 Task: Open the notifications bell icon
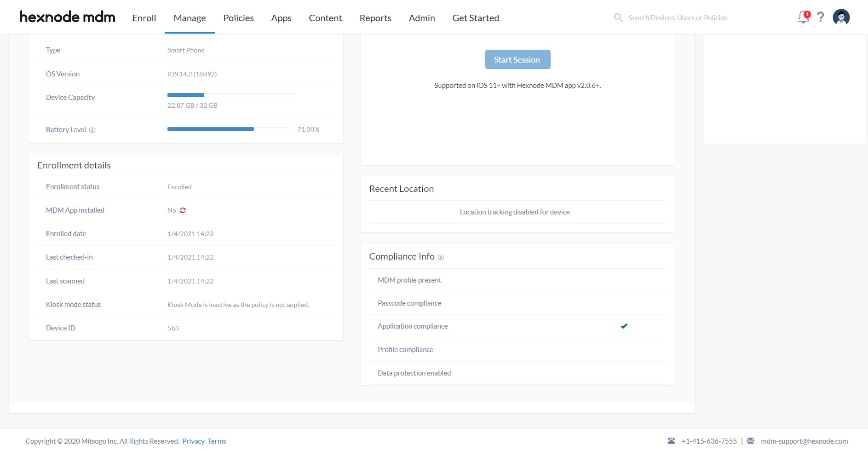pyautogui.click(x=803, y=17)
